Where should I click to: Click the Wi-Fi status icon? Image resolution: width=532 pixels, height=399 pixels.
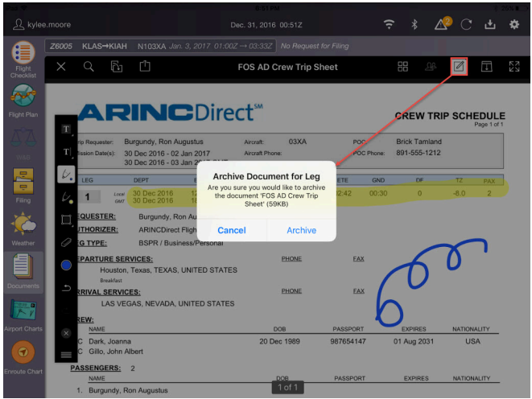click(389, 24)
